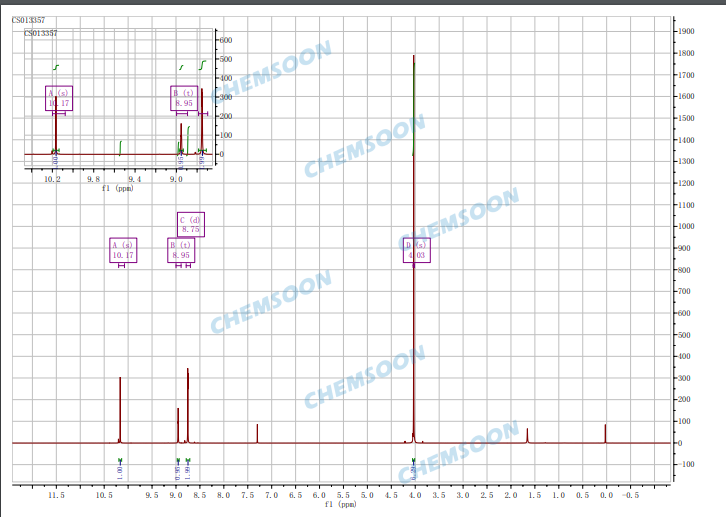Select inset A (s) 10.17 label box

(x=59, y=98)
